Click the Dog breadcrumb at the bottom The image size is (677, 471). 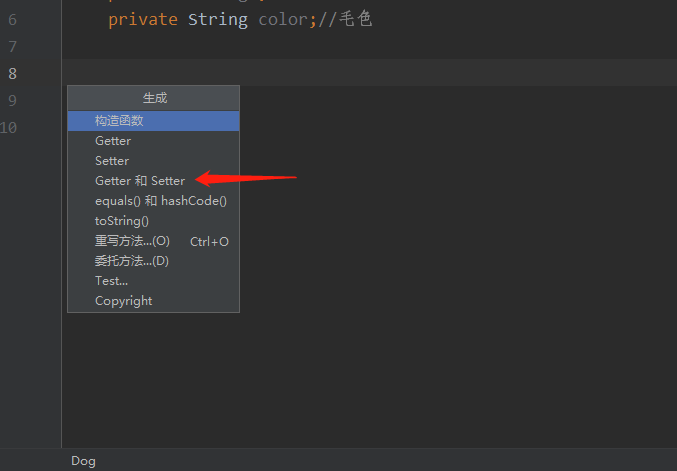83,461
